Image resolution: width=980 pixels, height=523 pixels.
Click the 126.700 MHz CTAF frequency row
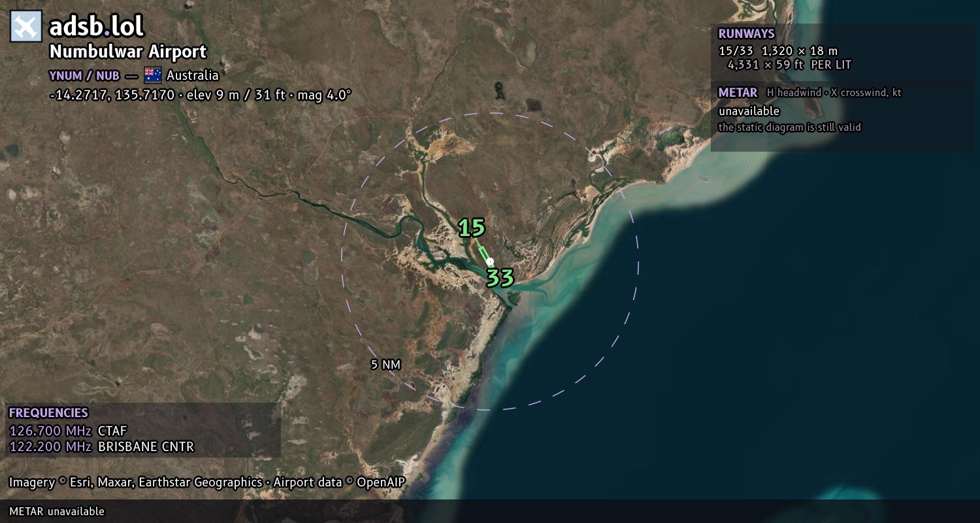pos(68,431)
